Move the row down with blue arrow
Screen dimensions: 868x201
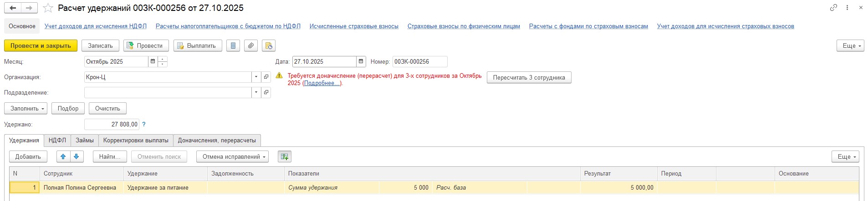click(76, 157)
